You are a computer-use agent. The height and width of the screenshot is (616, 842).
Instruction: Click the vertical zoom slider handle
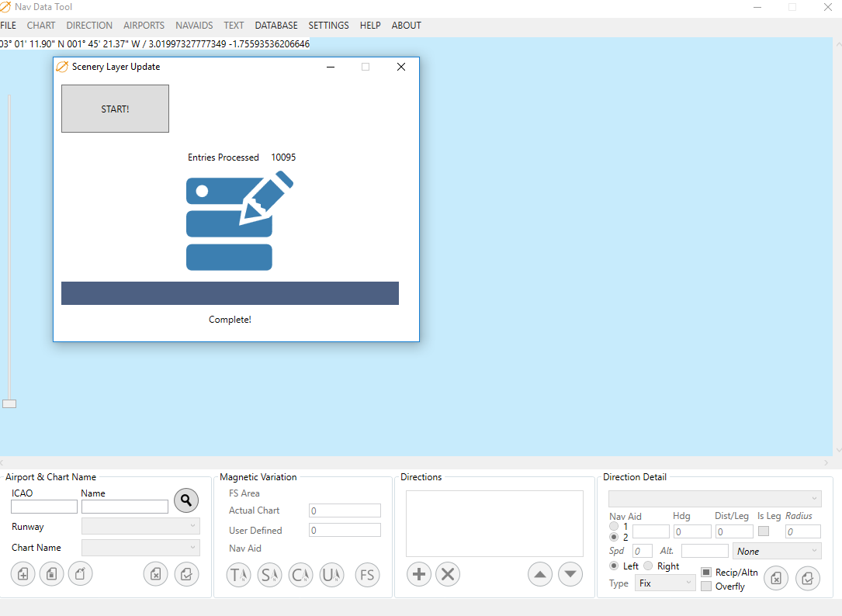point(9,403)
